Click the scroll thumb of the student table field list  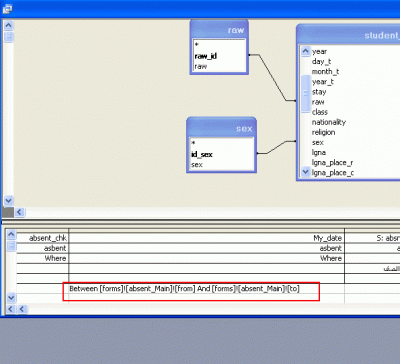[x=306, y=94]
